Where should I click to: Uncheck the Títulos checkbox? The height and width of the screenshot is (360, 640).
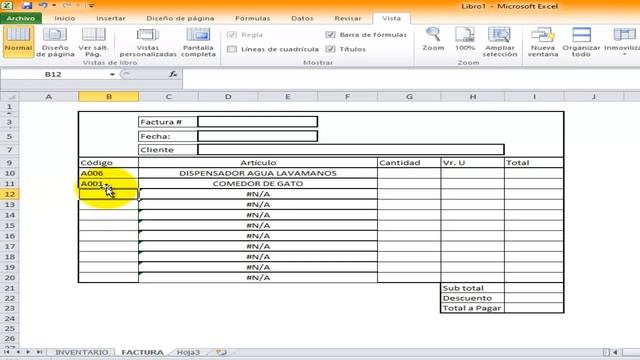pos(330,49)
